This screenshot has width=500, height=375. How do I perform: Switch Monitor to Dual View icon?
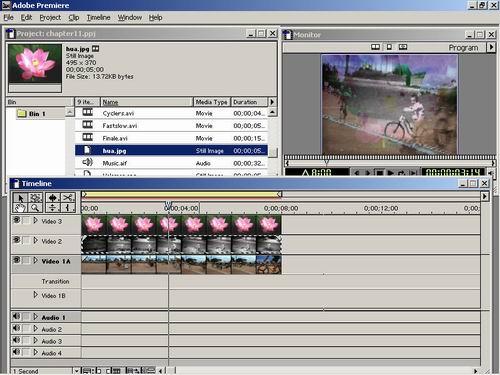click(x=375, y=47)
